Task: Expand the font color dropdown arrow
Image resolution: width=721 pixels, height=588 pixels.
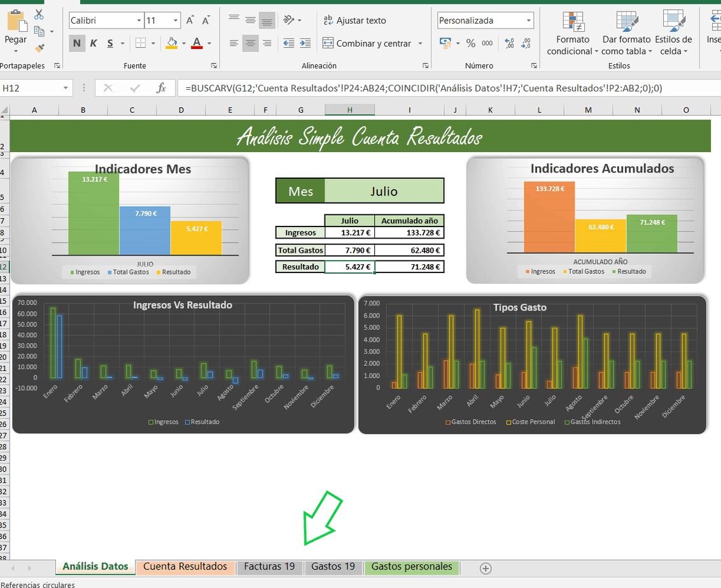Action: coord(209,43)
